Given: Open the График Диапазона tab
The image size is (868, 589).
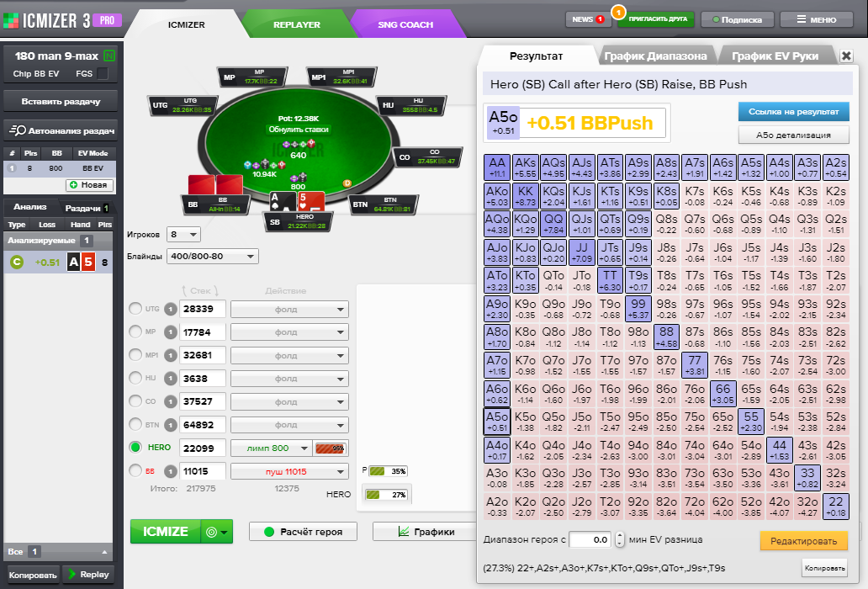Looking at the screenshot, I should tap(655, 56).
